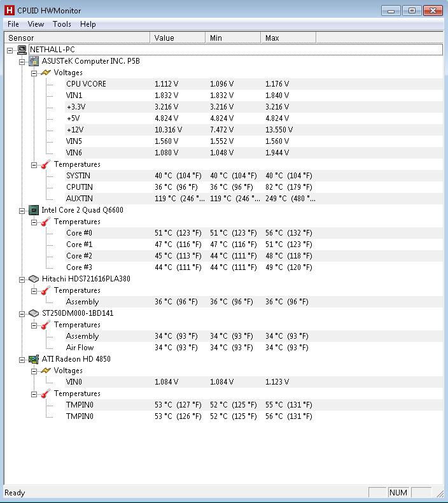The height and width of the screenshot is (503, 448).
Task: Click the HWMonitor title bar app icon
Action: coord(10,11)
